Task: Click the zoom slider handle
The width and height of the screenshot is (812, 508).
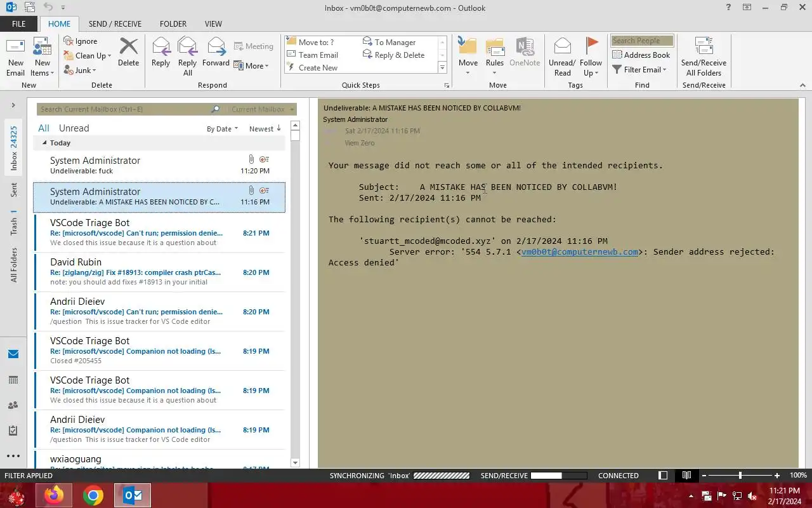Action: 740,476
